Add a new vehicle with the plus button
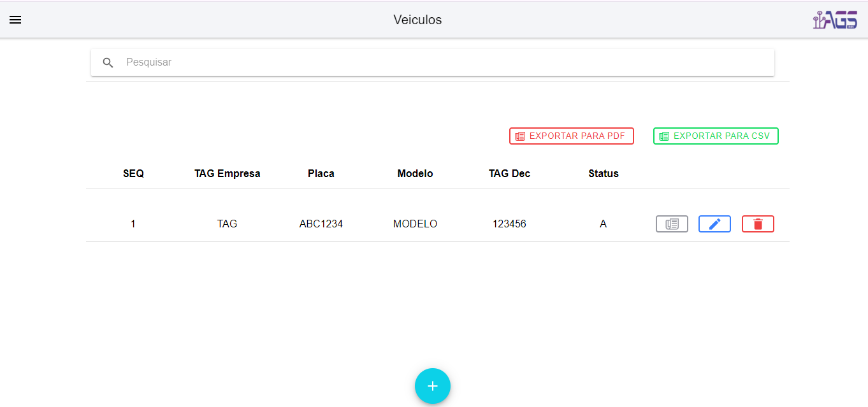 click(433, 386)
